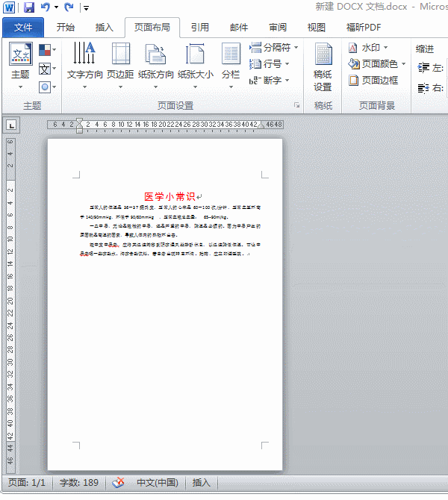The image size is (448, 500).
Task: Click the 文件 file button
Action: pyautogui.click(x=23, y=28)
